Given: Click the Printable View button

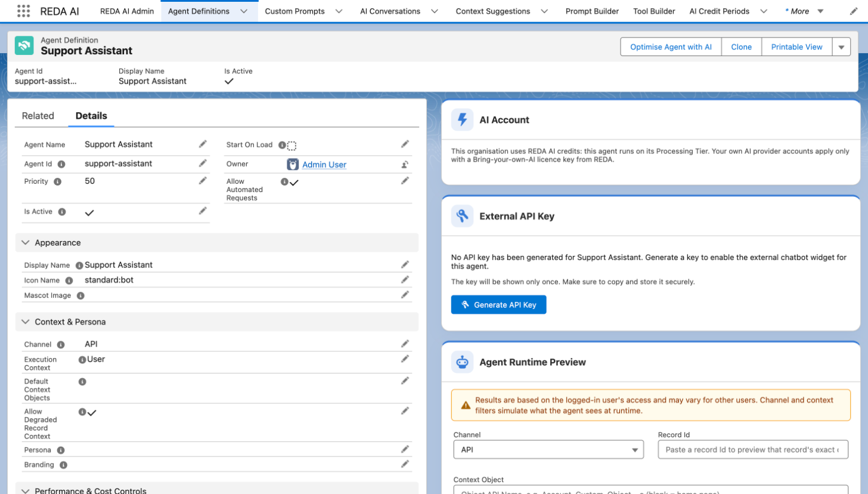Looking at the screenshot, I should [x=797, y=47].
